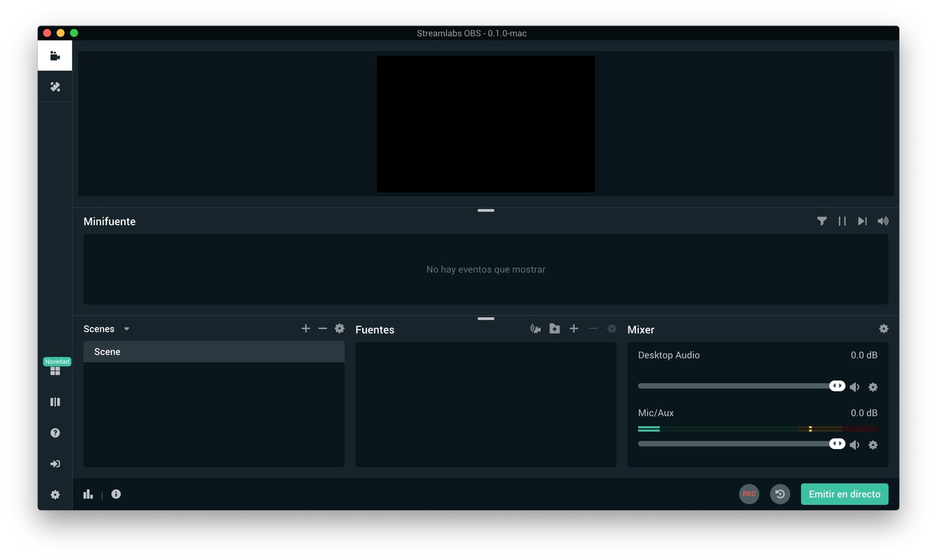Create a source folder in Fuentes panel

click(554, 328)
